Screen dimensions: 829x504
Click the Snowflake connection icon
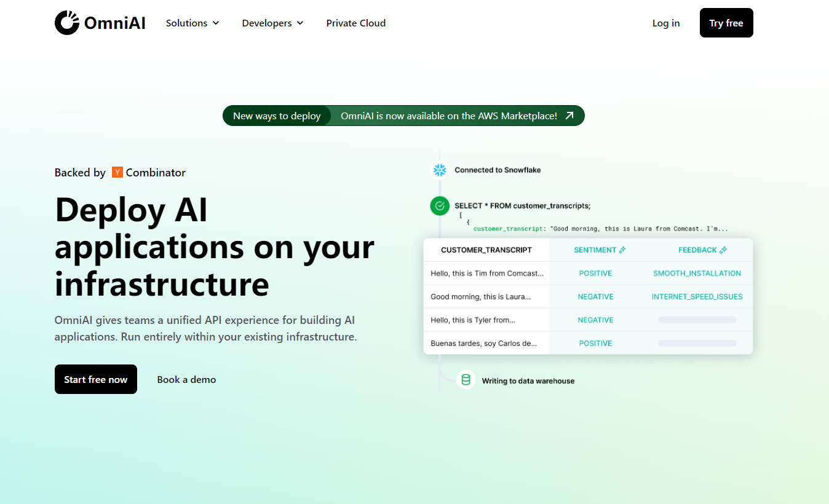click(440, 170)
